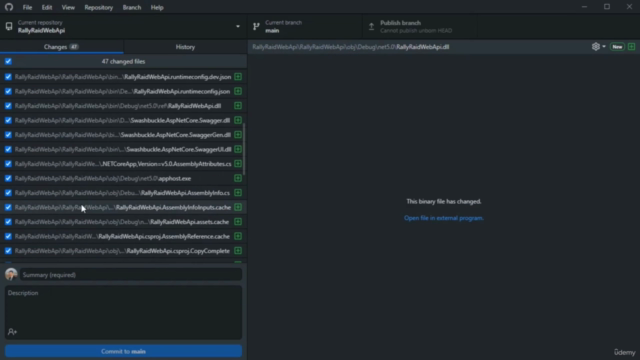This screenshot has height=360, width=640.
Task: Click the Description text area
Action: click(x=123, y=312)
